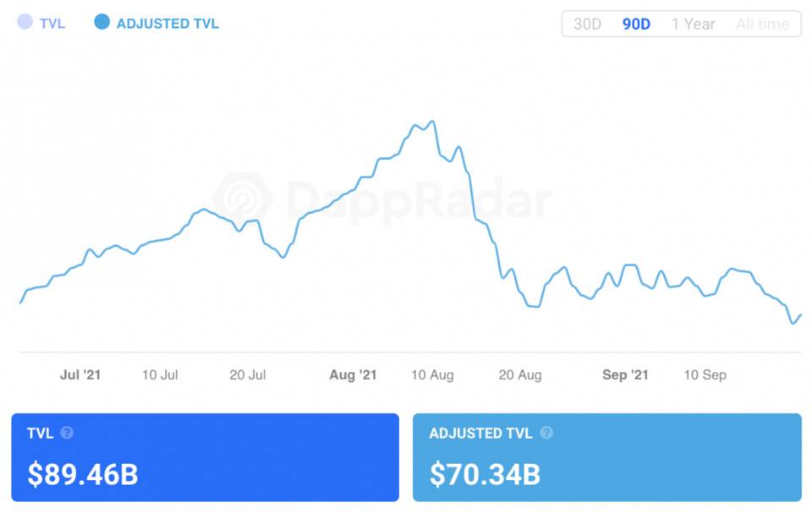
Task: Click the 10 Sep axis marker
Action: (x=705, y=374)
